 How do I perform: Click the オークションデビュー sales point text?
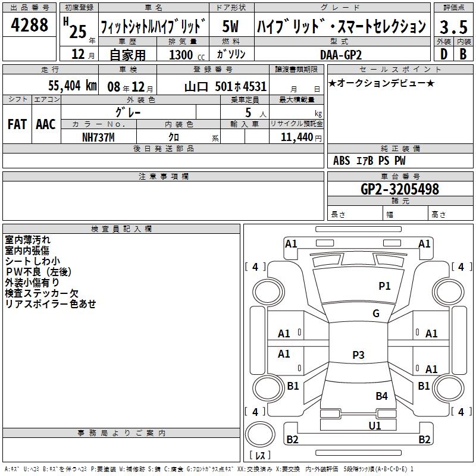tap(381, 83)
